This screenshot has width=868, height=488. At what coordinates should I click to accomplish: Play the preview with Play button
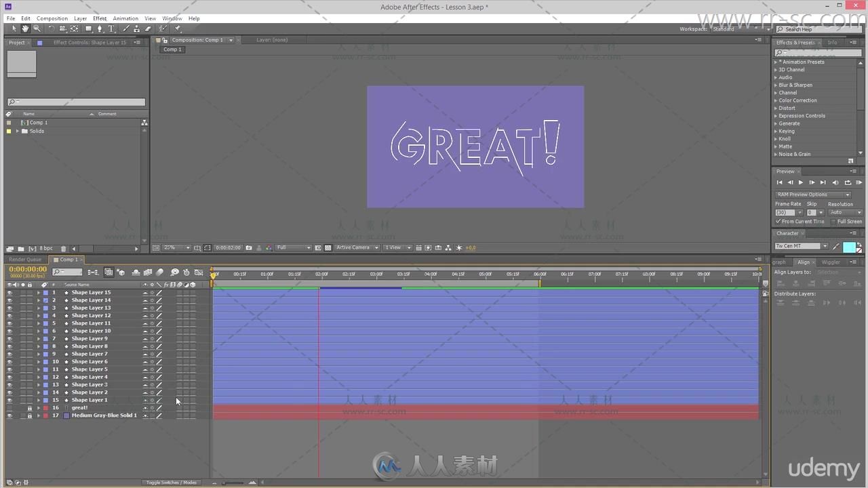point(801,182)
